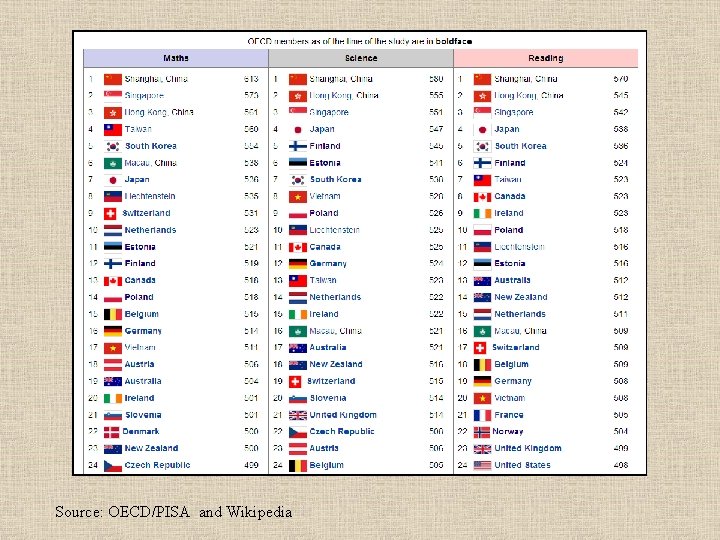Click Hong Kong flag in Maths column
Image resolution: width=720 pixels, height=540 pixels.
pos(112,112)
